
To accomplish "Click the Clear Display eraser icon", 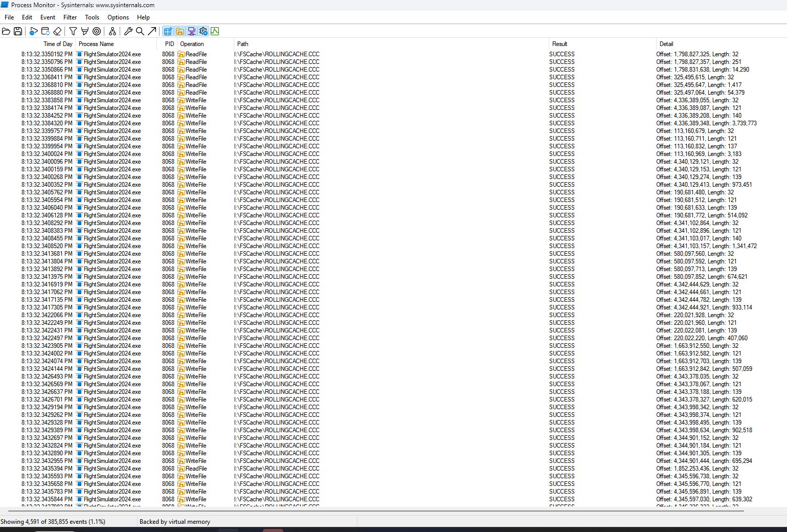I will tap(57, 31).
